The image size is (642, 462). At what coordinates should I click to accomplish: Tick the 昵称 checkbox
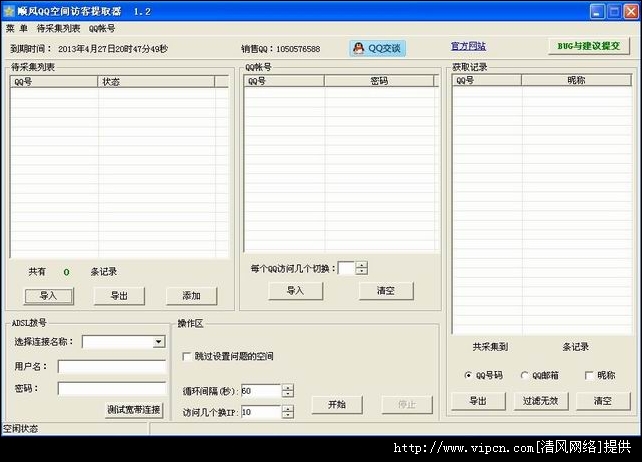(589, 375)
